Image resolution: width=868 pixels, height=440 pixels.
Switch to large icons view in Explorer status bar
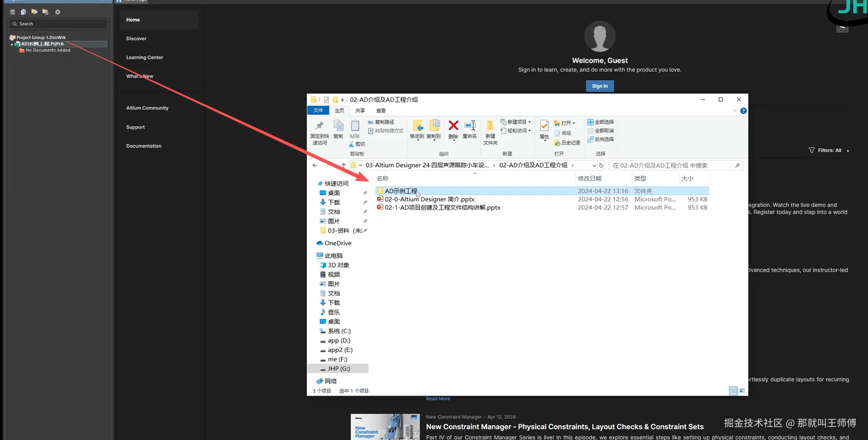pos(742,391)
